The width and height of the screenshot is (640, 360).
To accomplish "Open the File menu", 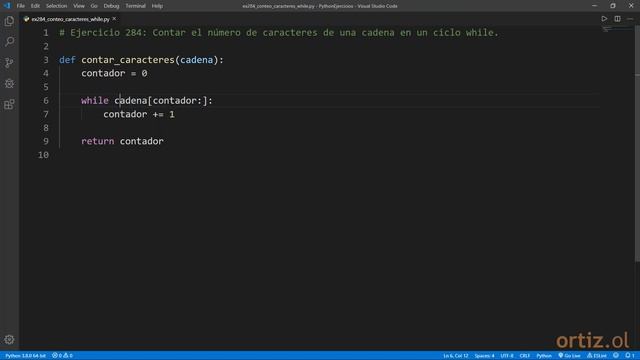I will (x=20, y=6).
